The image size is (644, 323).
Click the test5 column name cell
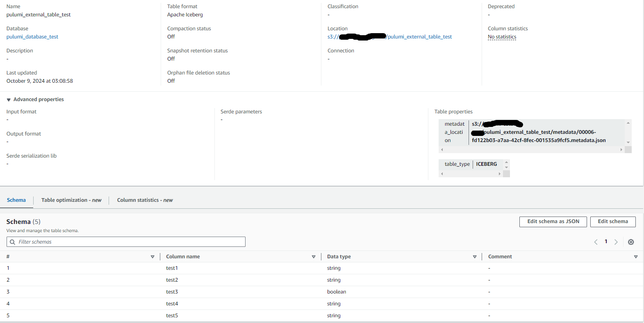point(172,316)
